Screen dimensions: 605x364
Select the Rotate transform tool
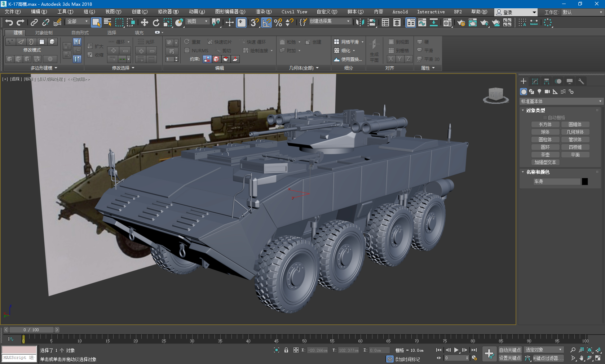point(156,22)
